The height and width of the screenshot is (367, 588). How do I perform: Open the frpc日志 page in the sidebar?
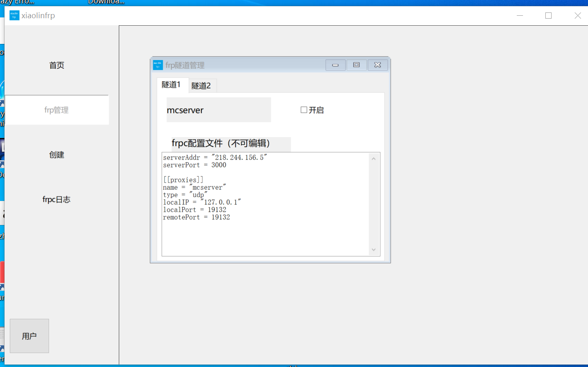pyautogui.click(x=56, y=199)
